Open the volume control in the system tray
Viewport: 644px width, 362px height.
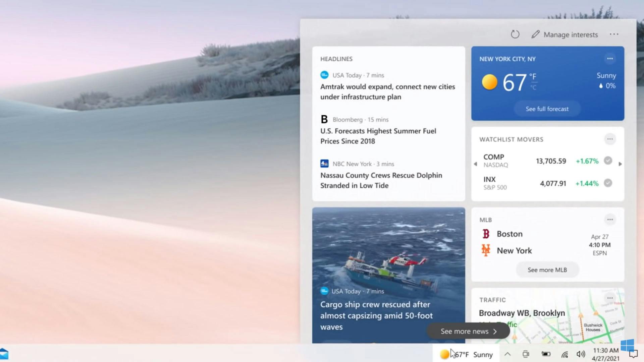(x=581, y=354)
